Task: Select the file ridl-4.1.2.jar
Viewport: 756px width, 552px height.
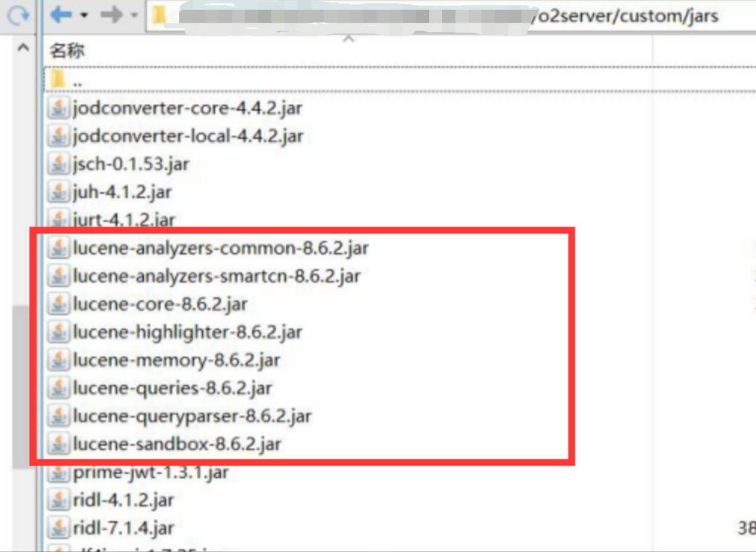Action: 123,500
